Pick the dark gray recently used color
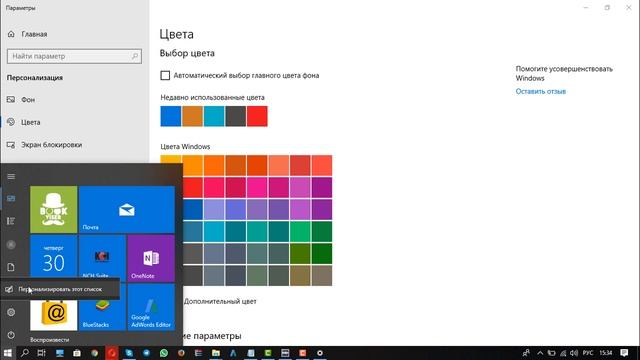640x360 pixels. 236,116
